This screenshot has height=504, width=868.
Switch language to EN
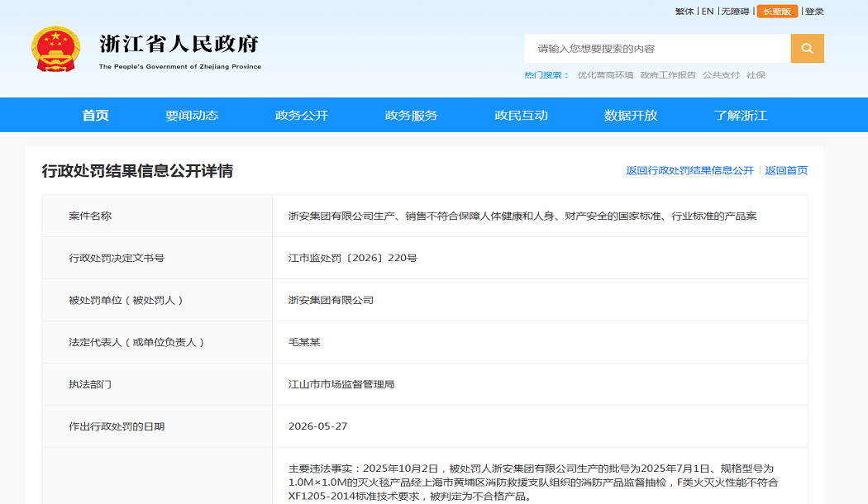click(x=708, y=11)
